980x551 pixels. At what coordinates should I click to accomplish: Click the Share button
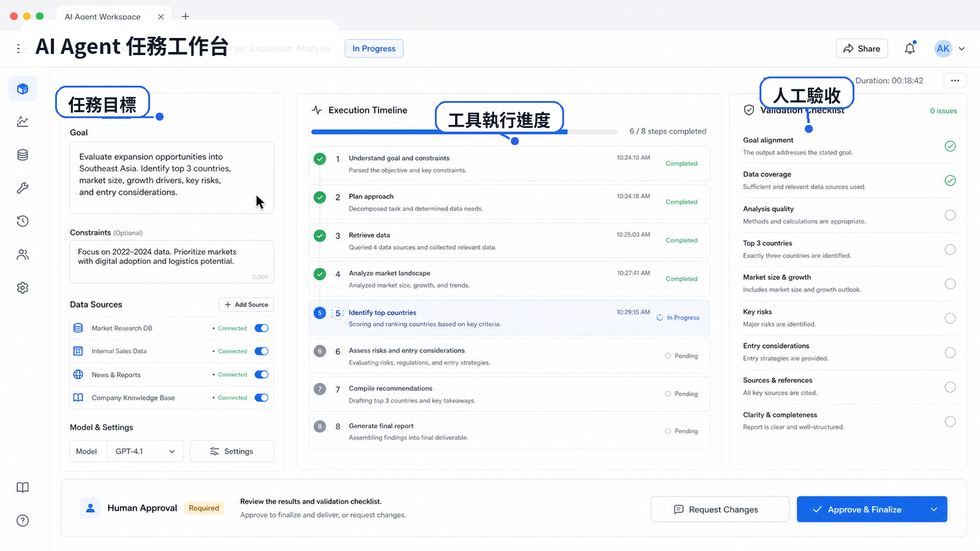coord(862,49)
